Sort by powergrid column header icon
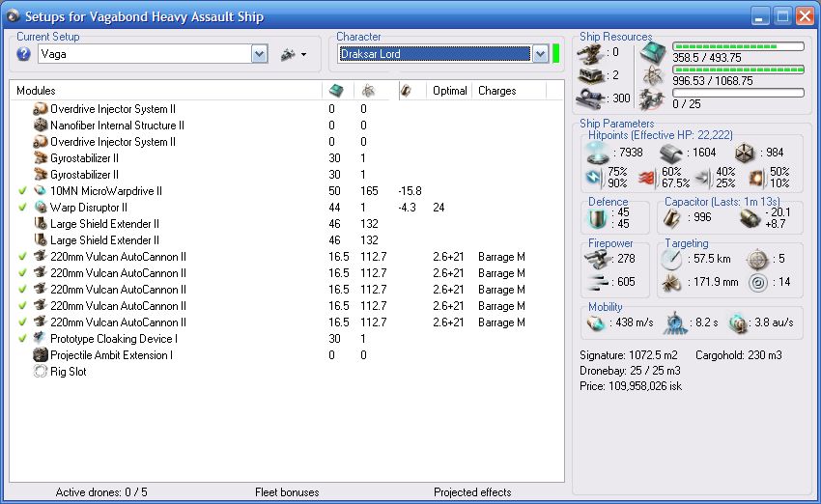This screenshot has height=504, width=821. coord(368,91)
